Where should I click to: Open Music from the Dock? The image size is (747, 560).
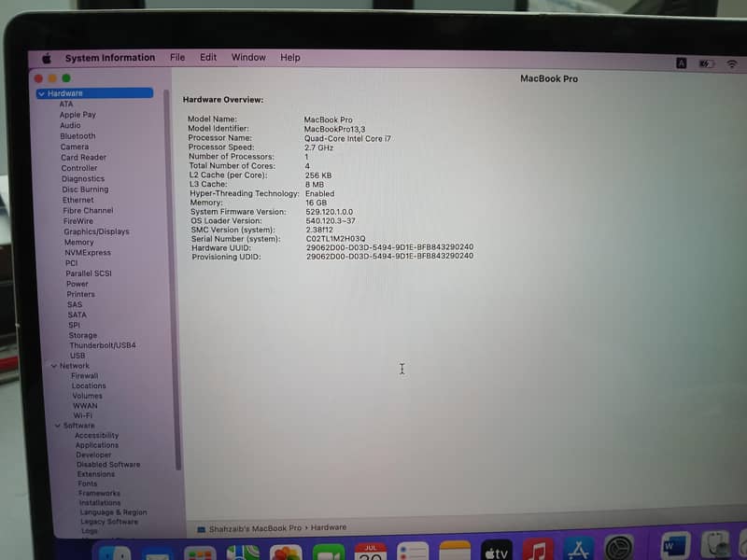click(538, 550)
